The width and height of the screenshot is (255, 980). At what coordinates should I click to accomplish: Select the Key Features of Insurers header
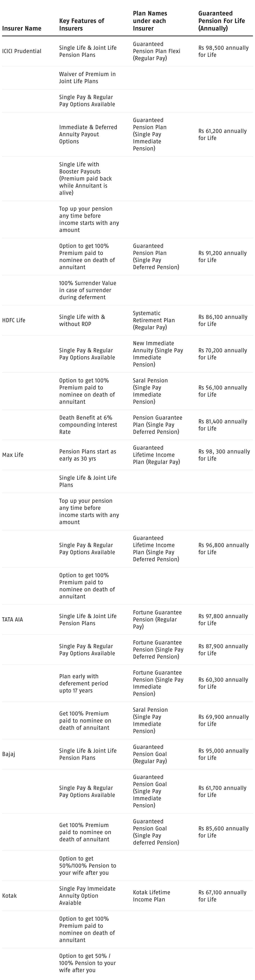(x=82, y=24)
